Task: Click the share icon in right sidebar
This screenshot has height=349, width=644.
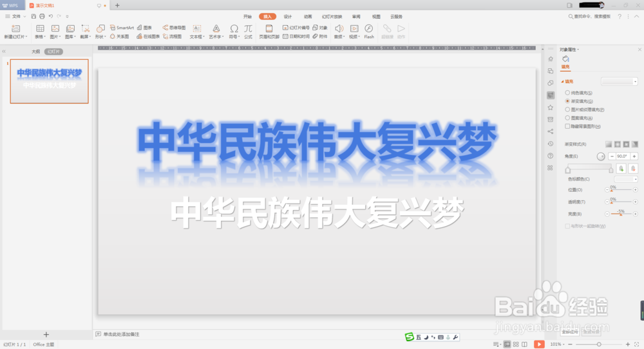Action: click(x=551, y=131)
